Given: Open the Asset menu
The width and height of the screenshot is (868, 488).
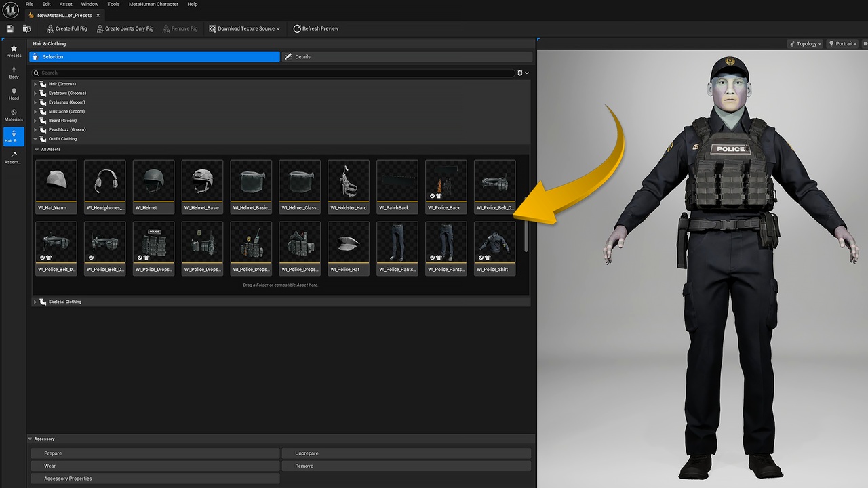Looking at the screenshot, I should click(66, 4).
